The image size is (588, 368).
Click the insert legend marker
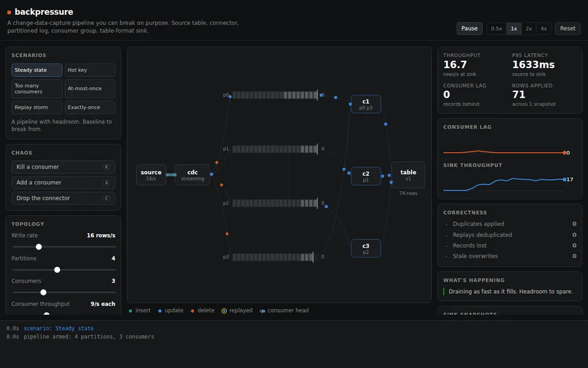130,311
